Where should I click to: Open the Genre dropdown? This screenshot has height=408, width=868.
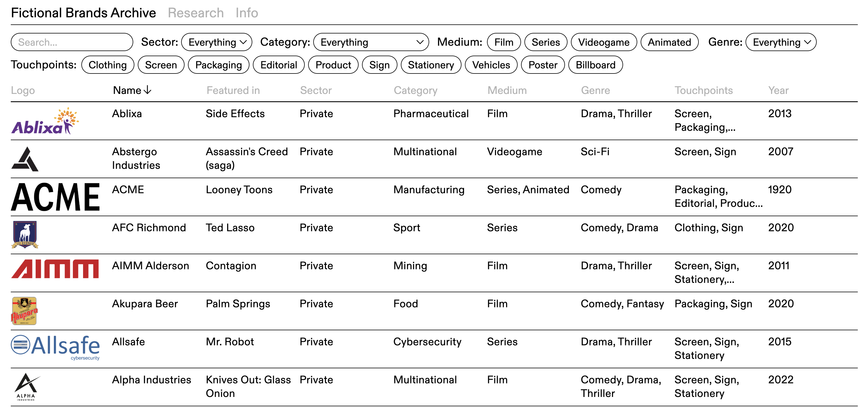pyautogui.click(x=781, y=42)
